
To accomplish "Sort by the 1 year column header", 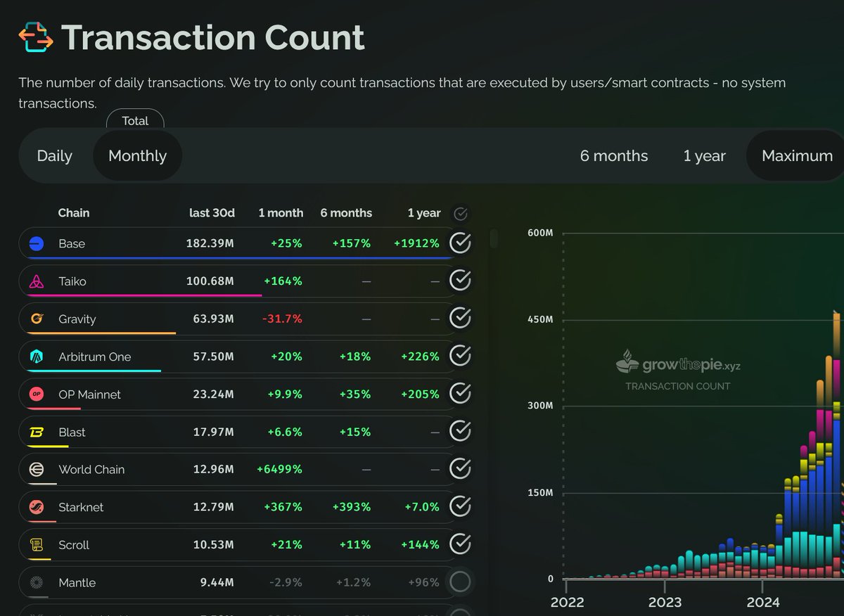I will click(424, 213).
